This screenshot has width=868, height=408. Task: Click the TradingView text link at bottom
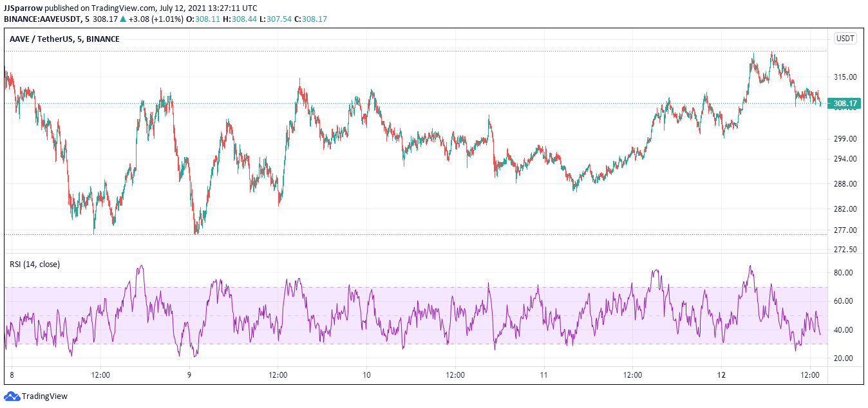coord(44,396)
